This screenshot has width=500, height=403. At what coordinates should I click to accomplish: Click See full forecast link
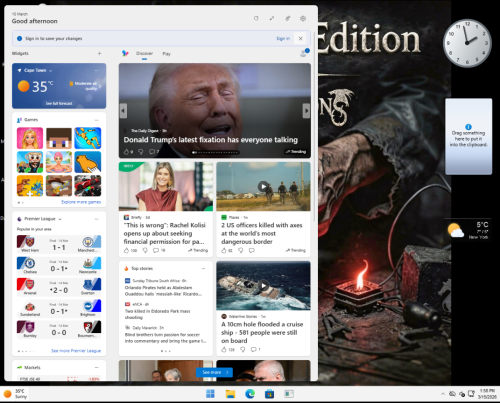point(59,103)
